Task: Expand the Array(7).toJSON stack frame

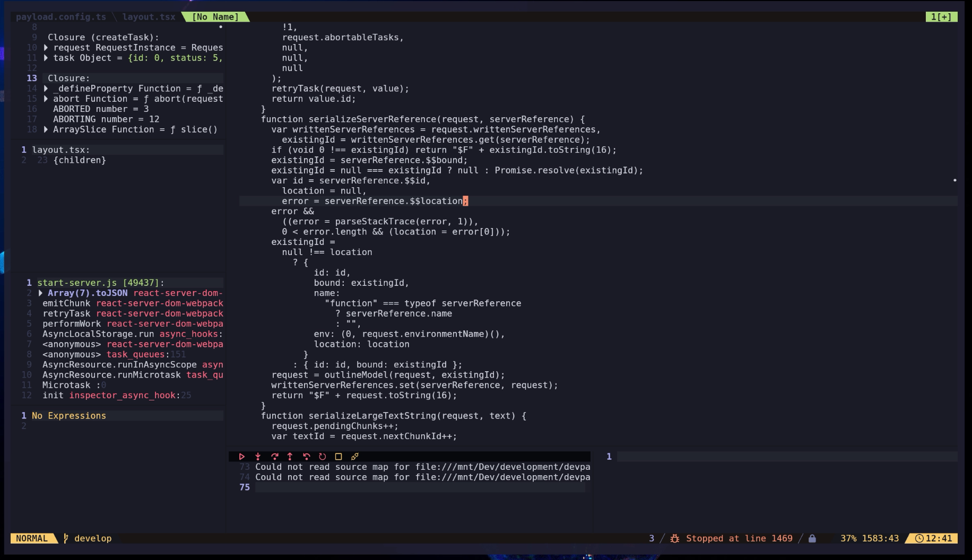Action: (41, 292)
